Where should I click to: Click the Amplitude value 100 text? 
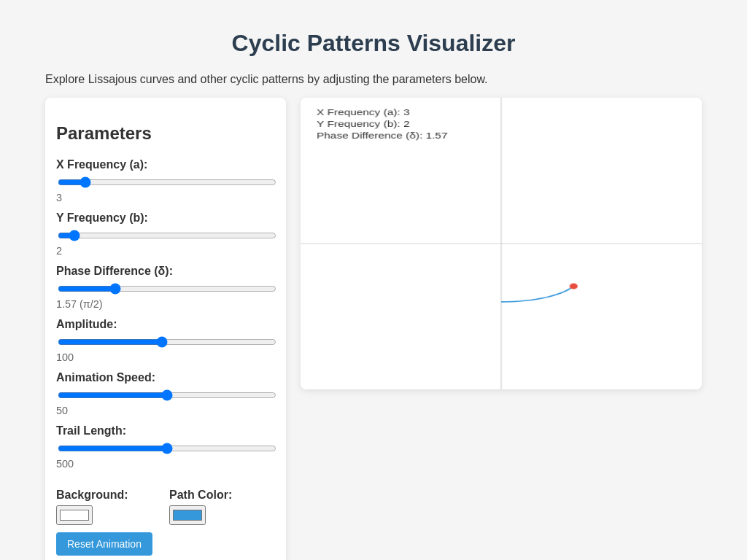click(x=64, y=357)
